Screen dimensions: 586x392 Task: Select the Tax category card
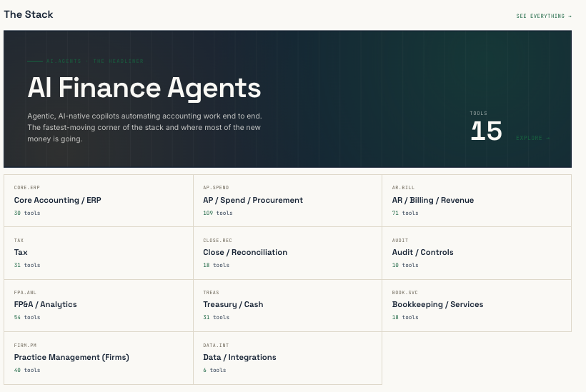tap(99, 253)
